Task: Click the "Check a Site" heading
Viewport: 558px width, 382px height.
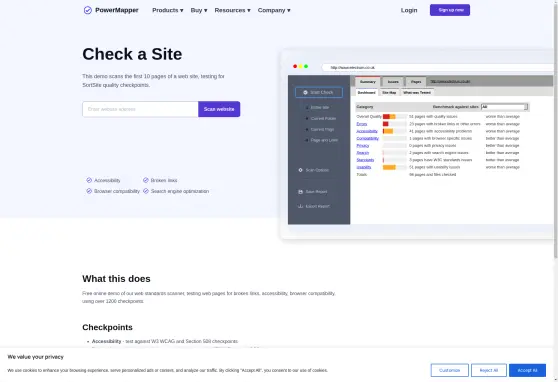Action: click(x=132, y=54)
